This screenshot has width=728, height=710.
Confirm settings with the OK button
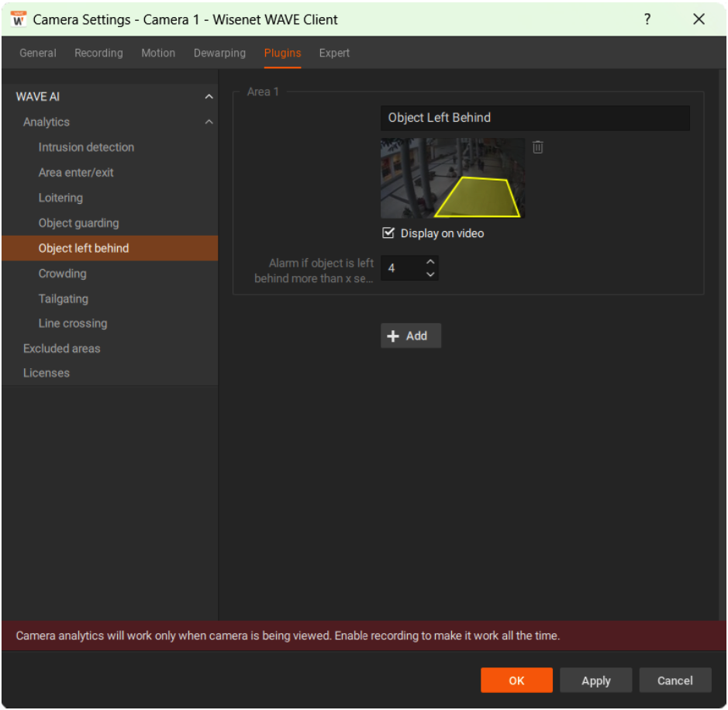[516, 681]
